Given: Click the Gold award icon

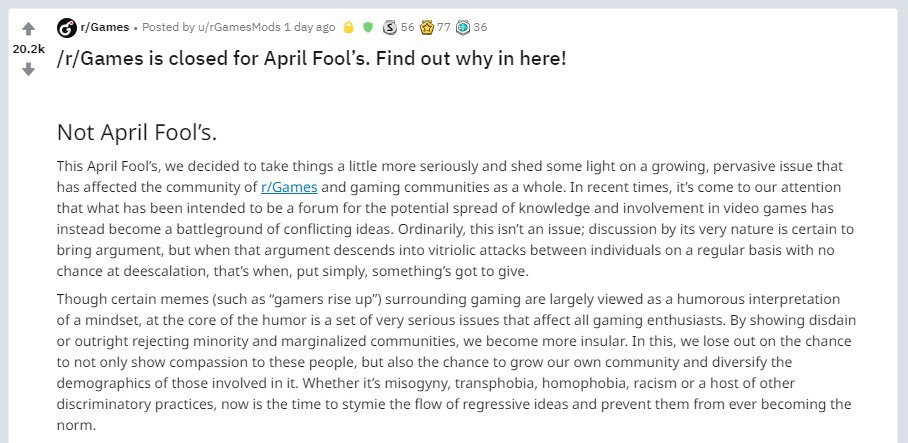Looking at the screenshot, I should (427, 27).
